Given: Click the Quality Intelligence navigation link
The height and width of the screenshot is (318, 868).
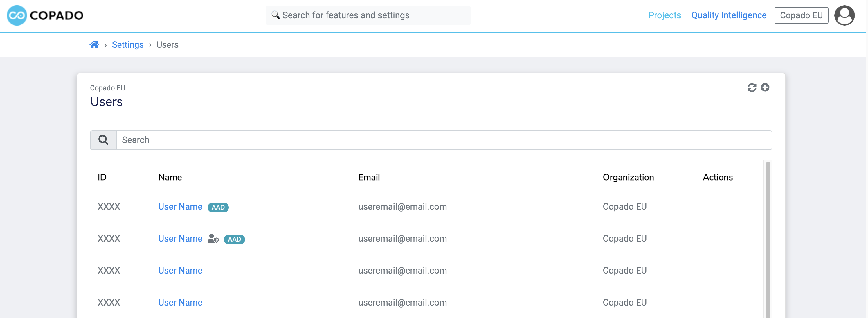Looking at the screenshot, I should tap(730, 15).
